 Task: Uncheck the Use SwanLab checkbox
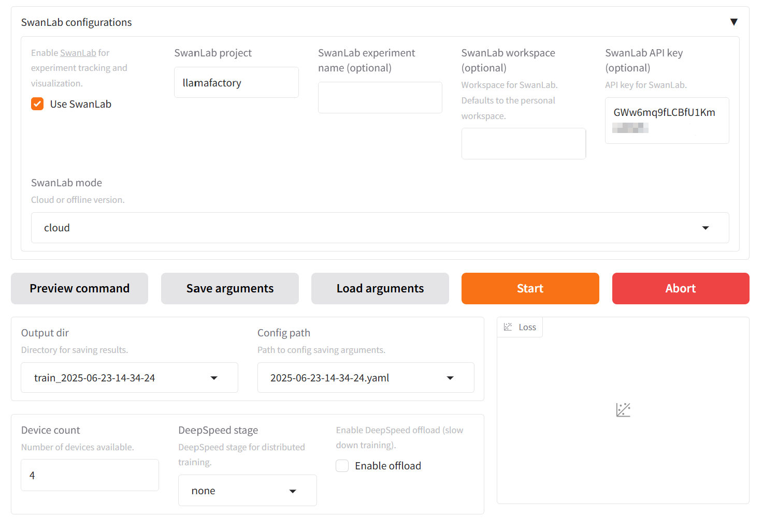[x=37, y=104]
